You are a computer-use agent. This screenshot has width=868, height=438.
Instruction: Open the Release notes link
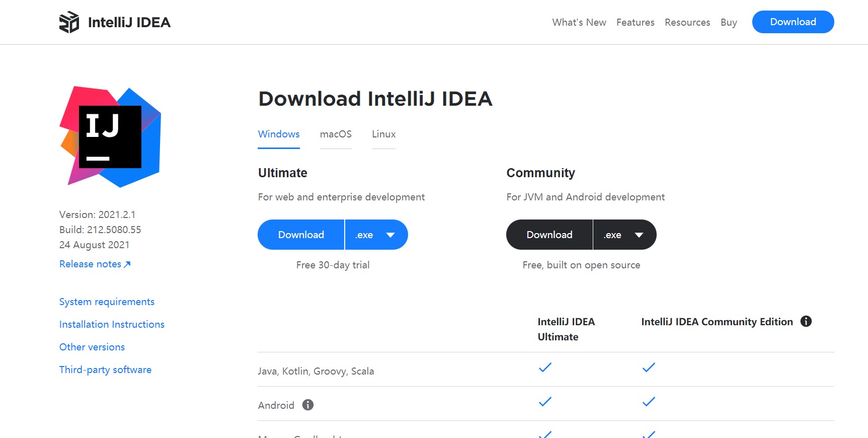click(95, 264)
